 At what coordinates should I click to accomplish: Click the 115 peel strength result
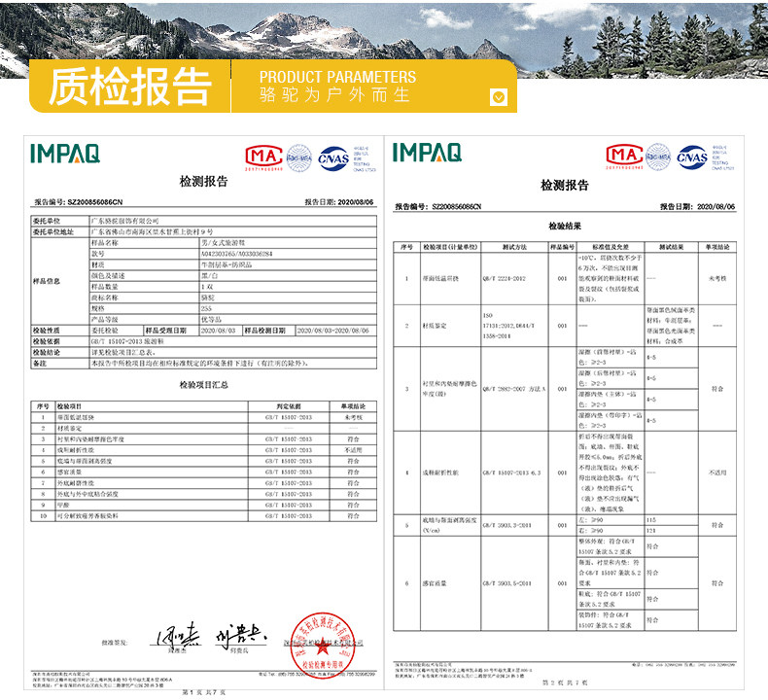click(651, 520)
